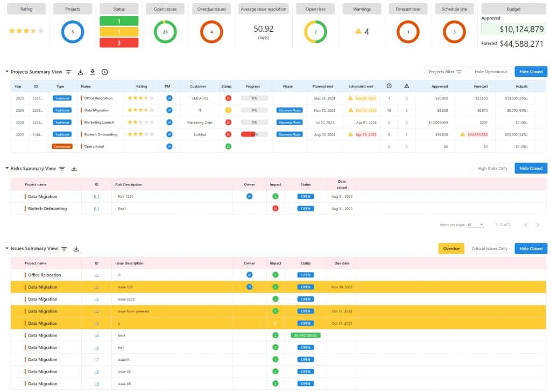Click the clock history icon in Projects Summary

(x=104, y=72)
